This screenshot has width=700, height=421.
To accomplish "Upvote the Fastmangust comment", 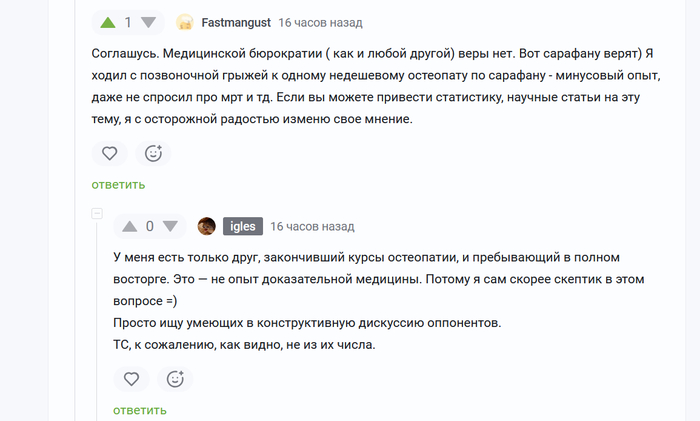I will click(107, 22).
